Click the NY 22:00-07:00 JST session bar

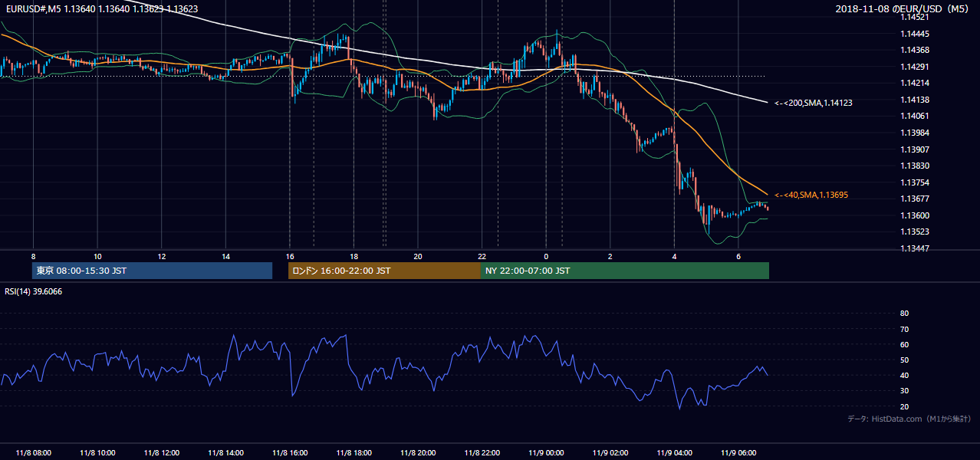[x=625, y=271]
